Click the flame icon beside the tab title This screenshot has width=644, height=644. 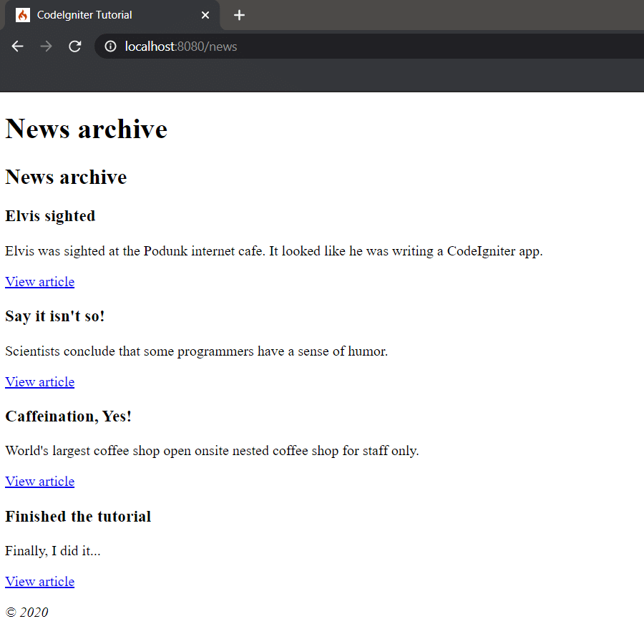[23, 14]
